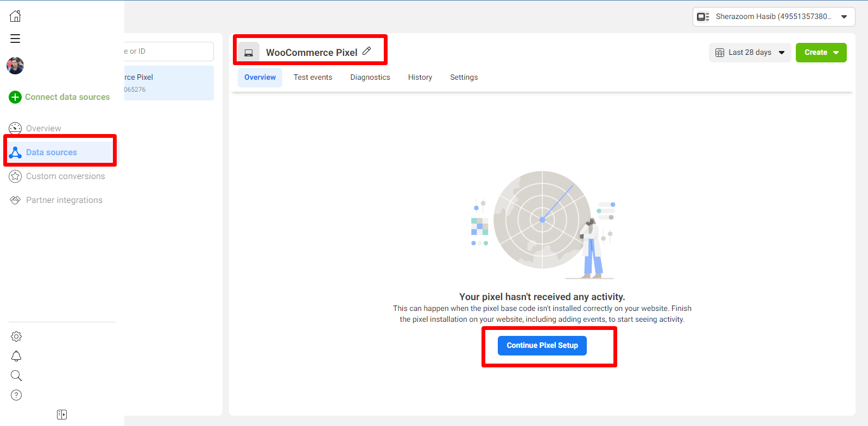Select the Partner integrations handshake icon
The width and height of the screenshot is (868, 426).
point(15,200)
